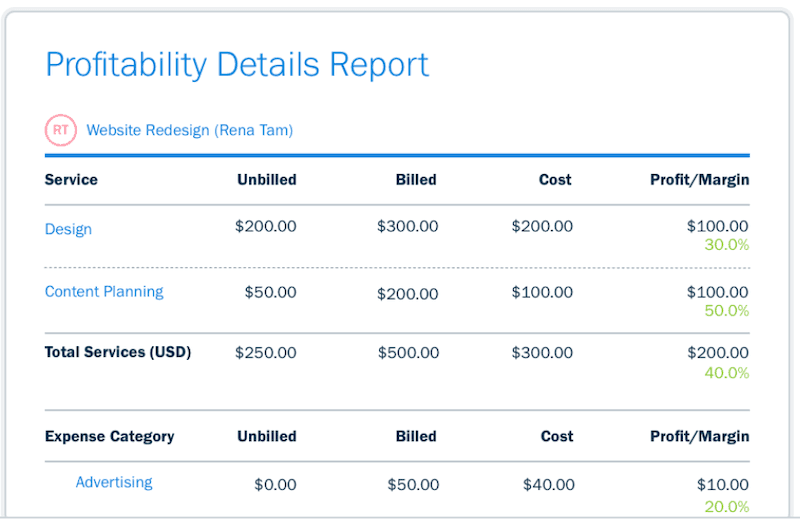800x519 pixels.
Task: Click Cost header in the Expense Category table
Action: pos(557,436)
